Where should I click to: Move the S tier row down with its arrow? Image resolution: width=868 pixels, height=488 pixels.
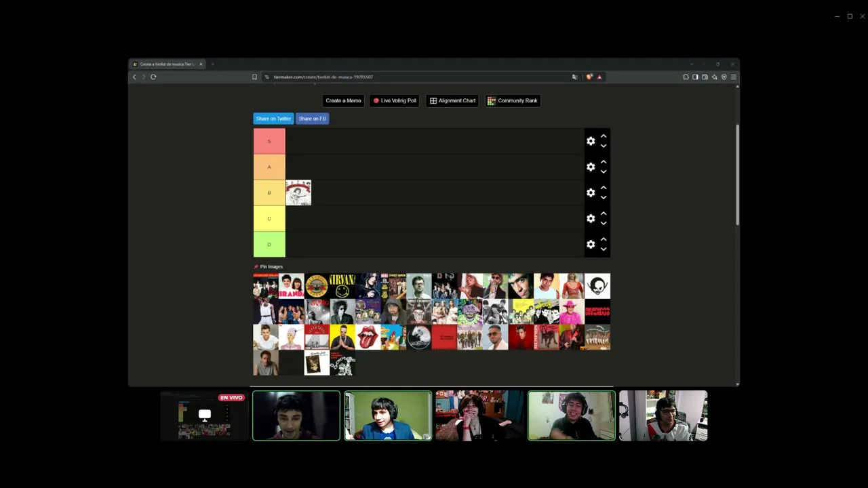(x=603, y=146)
